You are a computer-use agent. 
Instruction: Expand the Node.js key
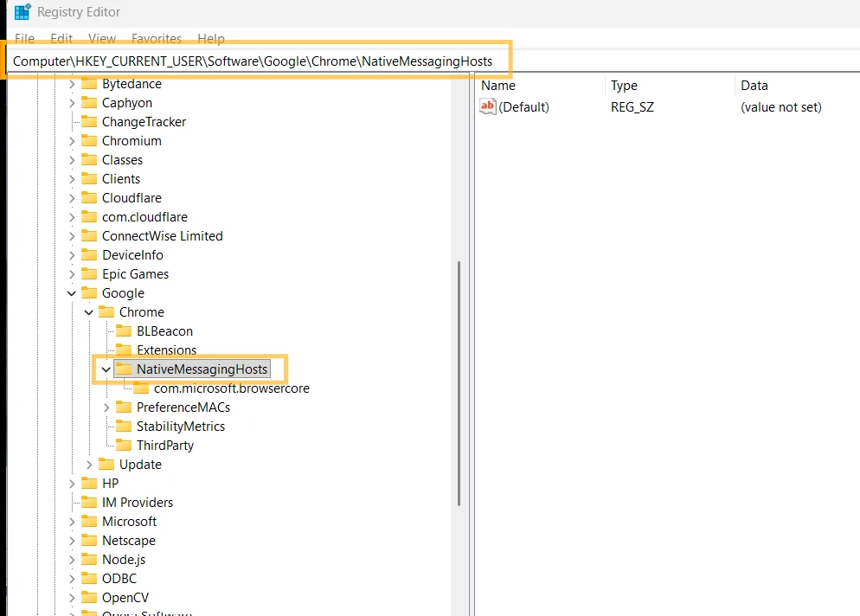tap(72, 560)
